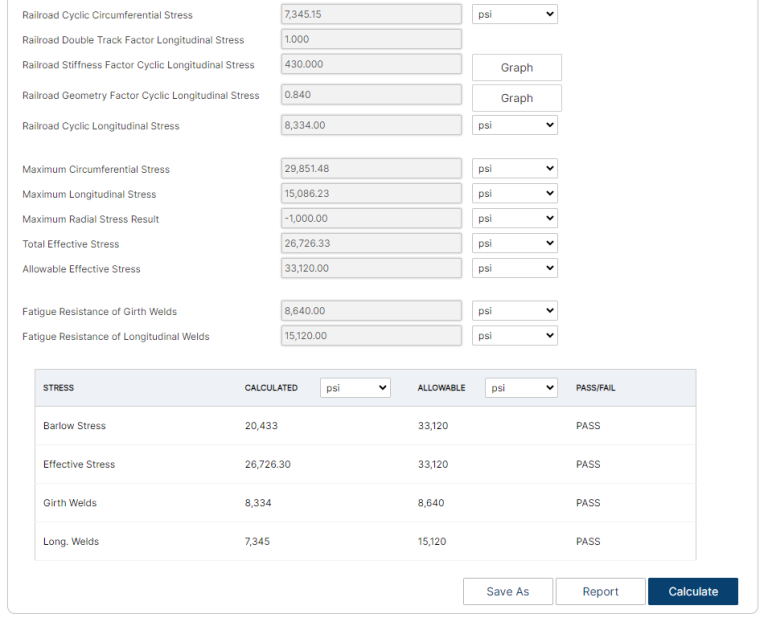Expand Fatigue Resistance of Girth Welds units
The width and height of the screenshot is (768, 622).
[x=514, y=311]
